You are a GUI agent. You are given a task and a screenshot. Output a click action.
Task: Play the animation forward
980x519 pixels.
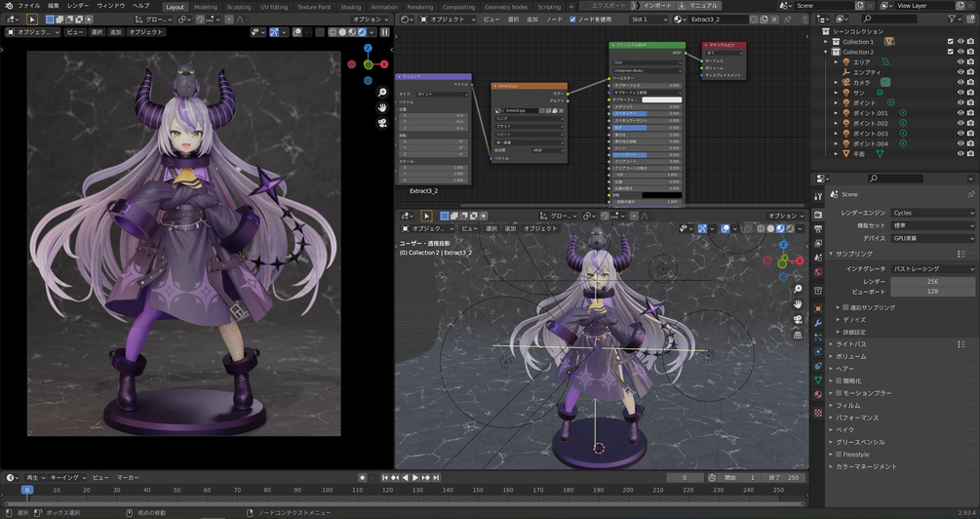point(415,477)
